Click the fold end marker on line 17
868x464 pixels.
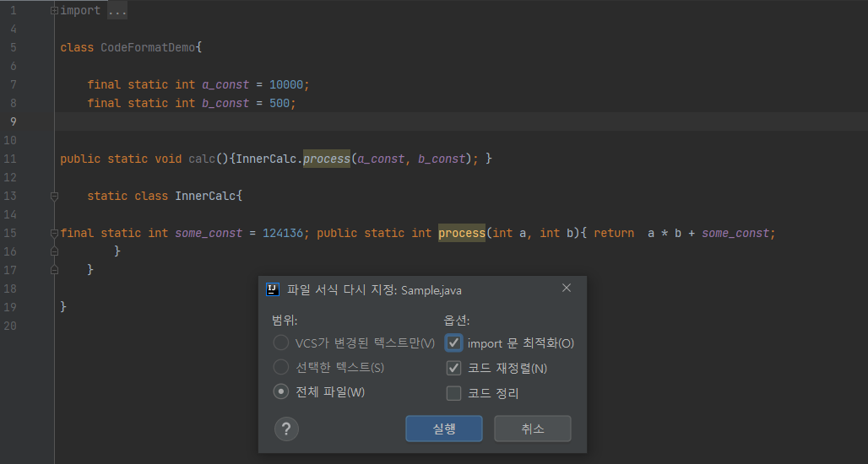point(54,270)
